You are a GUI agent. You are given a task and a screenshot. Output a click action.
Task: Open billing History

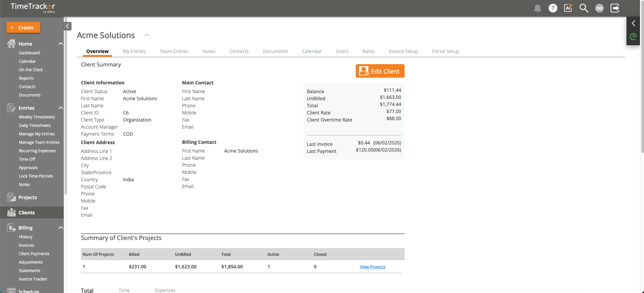26,237
